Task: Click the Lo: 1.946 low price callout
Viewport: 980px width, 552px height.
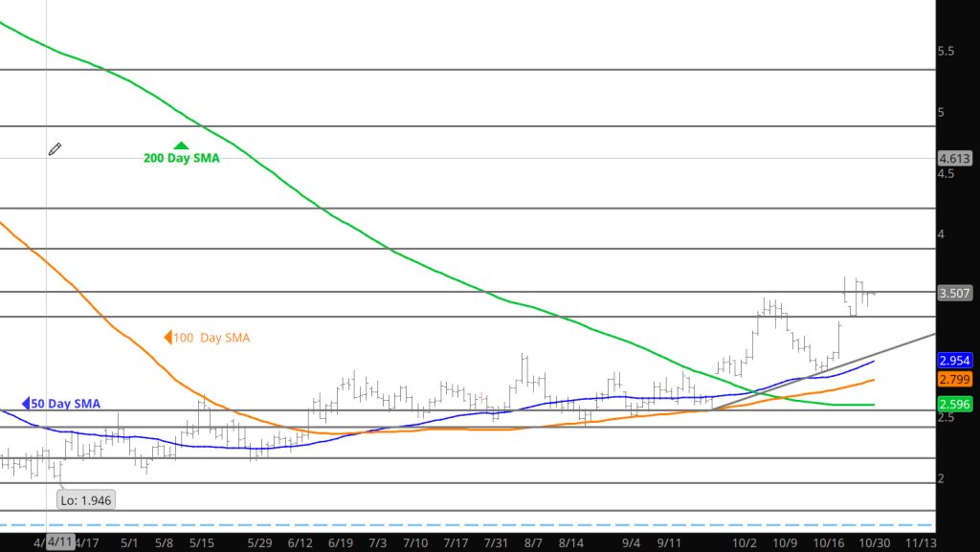Action: pyautogui.click(x=88, y=499)
